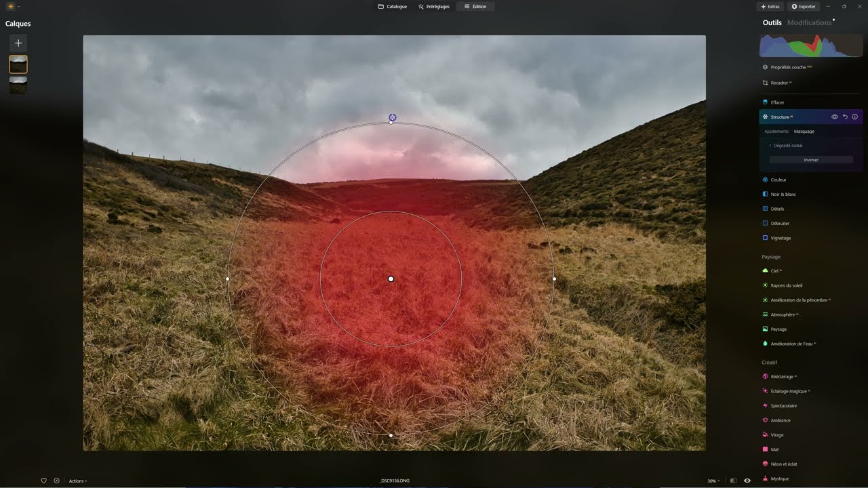Viewport: 868px width, 488px height.
Task: Toggle the preview eye icon in bottom bar
Action: coord(747,481)
